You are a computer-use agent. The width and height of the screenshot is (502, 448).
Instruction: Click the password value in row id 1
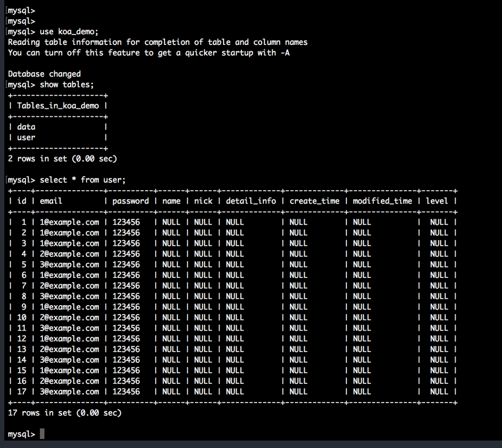click(126, 222)
